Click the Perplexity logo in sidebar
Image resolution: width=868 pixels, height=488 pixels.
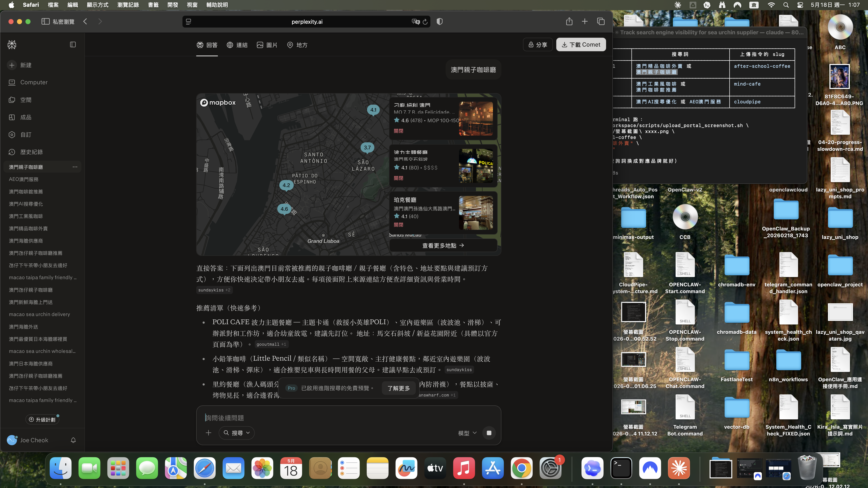click(12, 44)
